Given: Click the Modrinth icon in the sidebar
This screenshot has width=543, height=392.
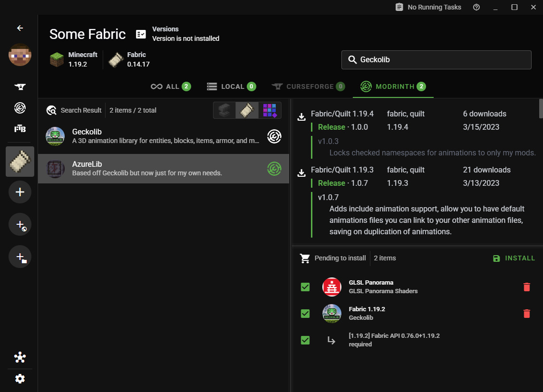Looking at the screenshot, I should pyautogui.click(x=19, y=108).
